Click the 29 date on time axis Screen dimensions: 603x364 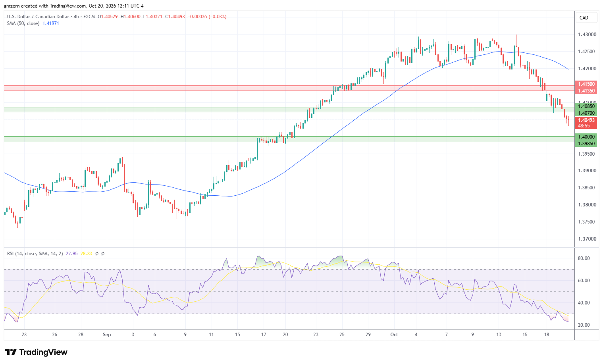tap(368, 335)
